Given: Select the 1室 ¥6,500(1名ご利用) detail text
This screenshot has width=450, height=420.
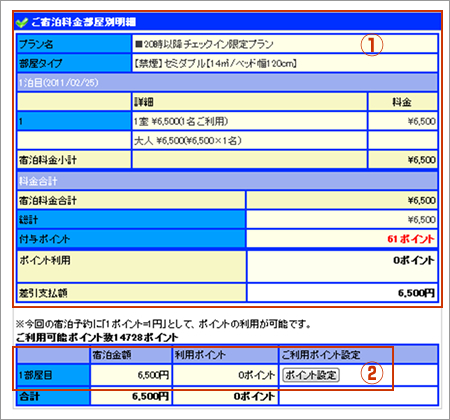Looking at the screenshot, I should pos(181,121).
